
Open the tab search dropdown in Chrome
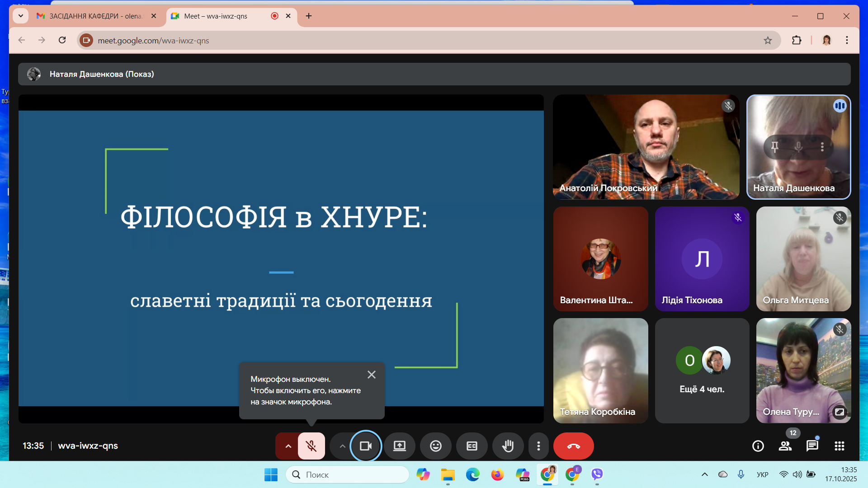[x=20, y=16]
